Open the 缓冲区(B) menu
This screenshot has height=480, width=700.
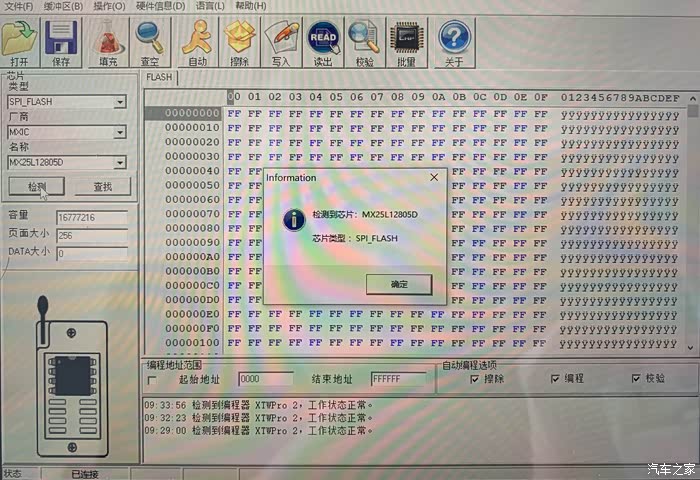click(63, 6)
